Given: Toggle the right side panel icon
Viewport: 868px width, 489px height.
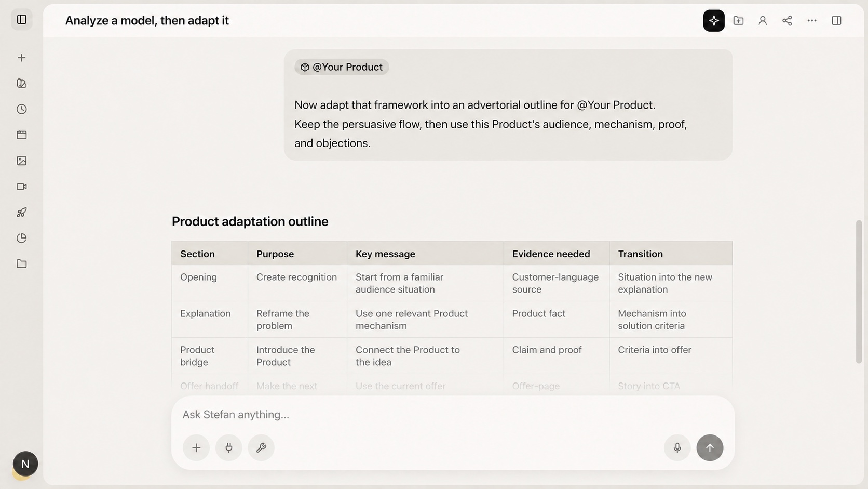Looking at the screenshot, I should click(836, 20).
